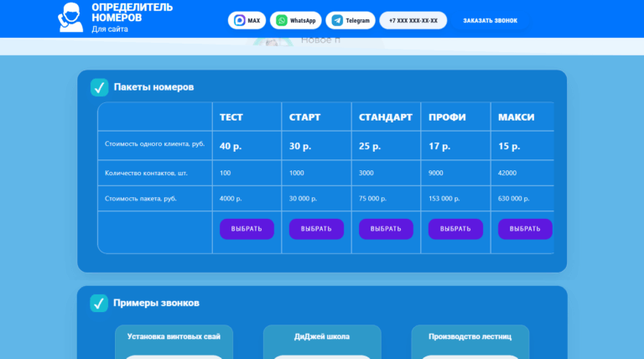Choose the ПРОФИ package with ВЫБРАТЬ
The image size is (644, 359).
pos(455,229)
